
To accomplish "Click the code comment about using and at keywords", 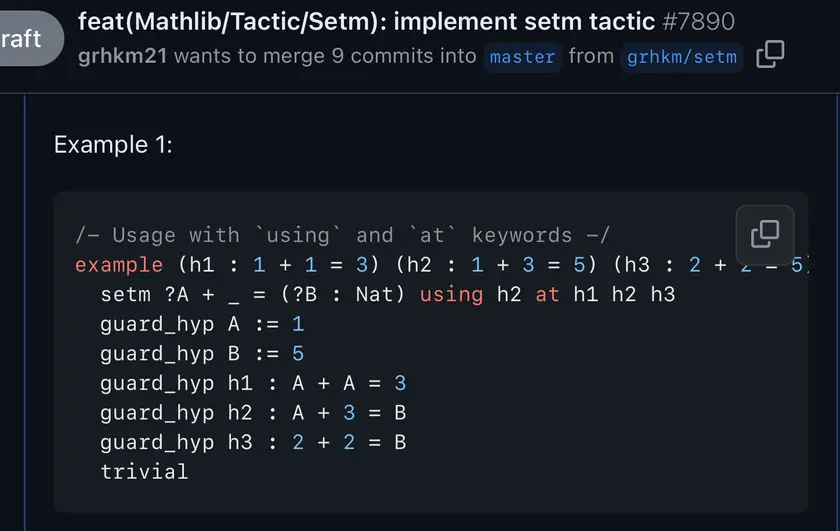I will [x=343, y=235].
